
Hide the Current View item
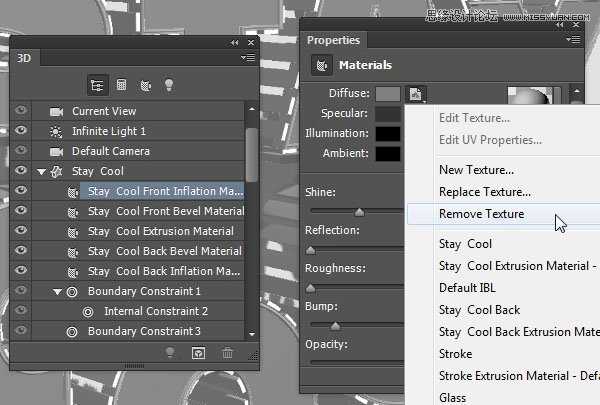pyautogui.click(x=21, y=111)
